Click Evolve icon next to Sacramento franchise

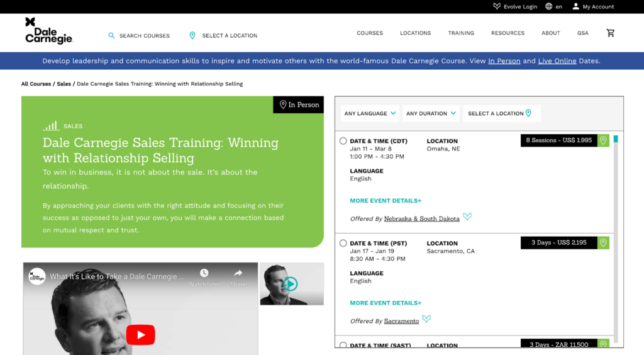(x=427, y=319)
